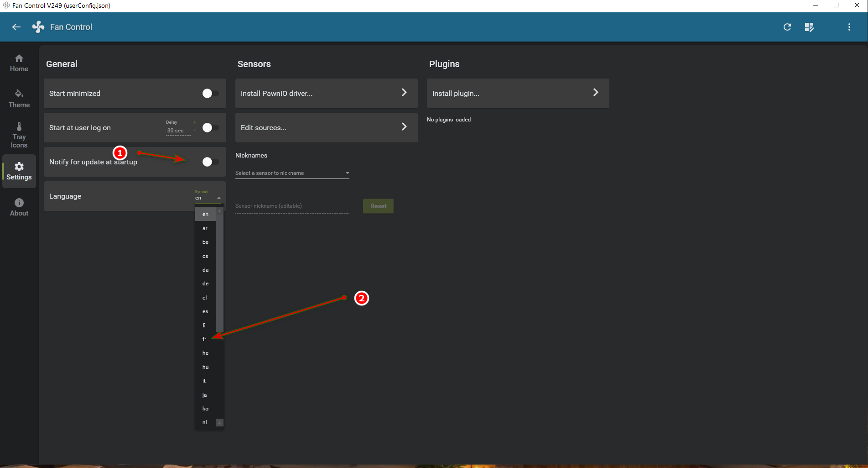Expand the Select a sensor to nickname dropdown

tap(292, 173)
